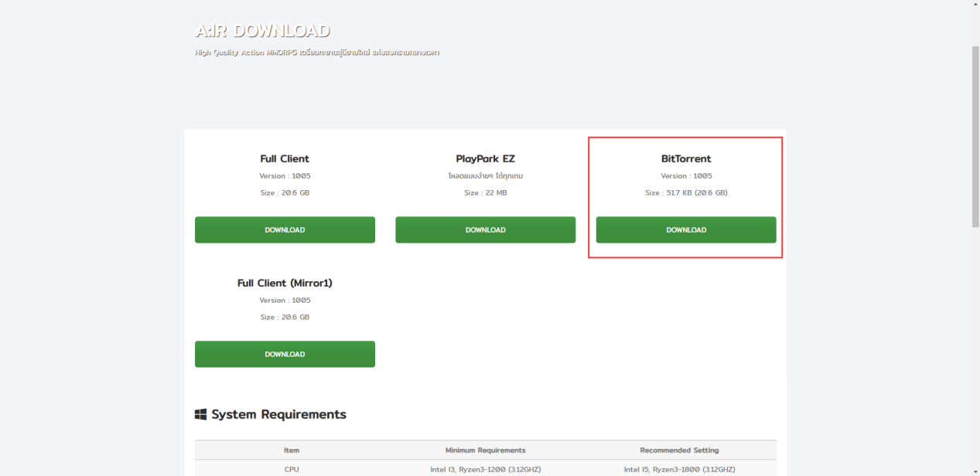Click the "Intel I3, Ryzen3-1200" cell
Image resolution: width=980 pixels, height=476 pixels.
pyautogui.click(x=485, y=469)
